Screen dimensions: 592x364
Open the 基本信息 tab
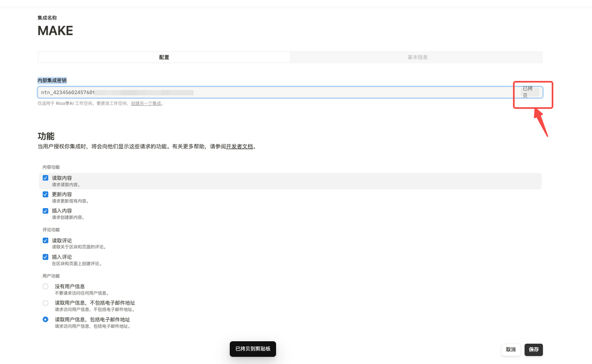(417, 57)
